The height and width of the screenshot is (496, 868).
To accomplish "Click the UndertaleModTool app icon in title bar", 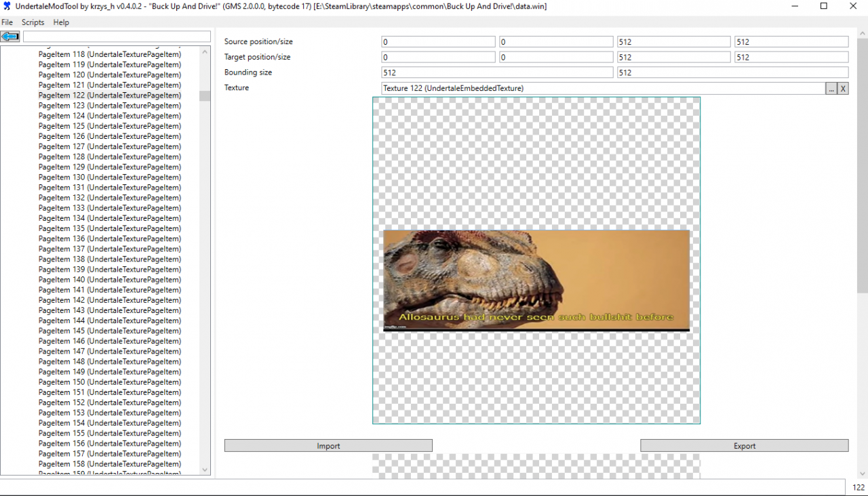I will pos(7,6).
